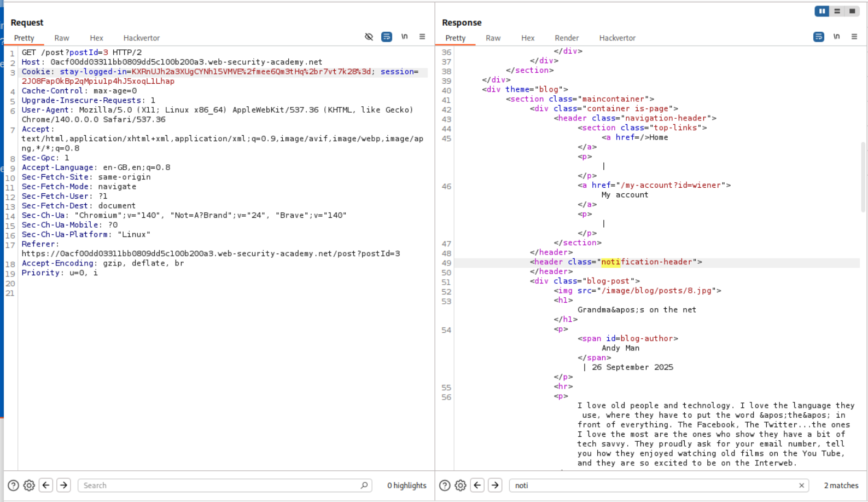Open Response panel hamburger options menu

point(854,37)
